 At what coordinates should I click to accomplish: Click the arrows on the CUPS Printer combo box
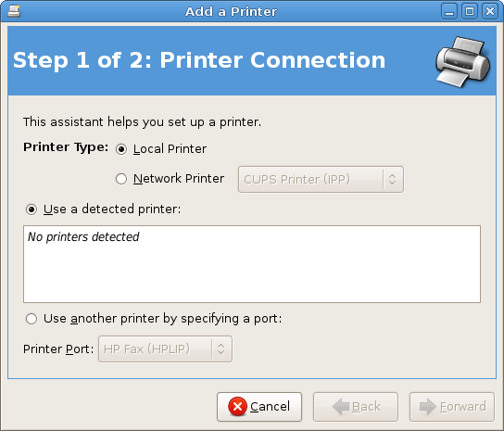click(392, 179)
